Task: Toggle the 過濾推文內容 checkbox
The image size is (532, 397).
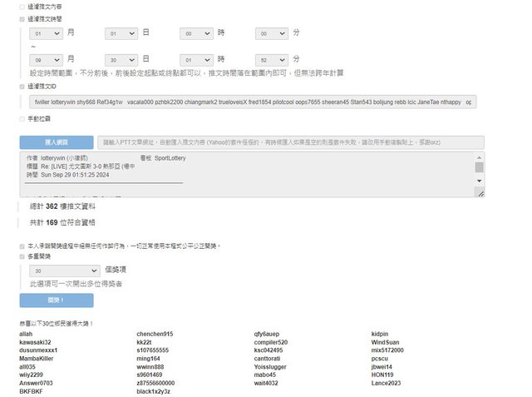Action: click(x=22, y=7)
